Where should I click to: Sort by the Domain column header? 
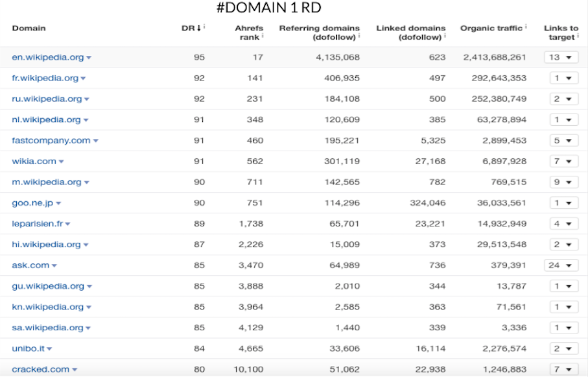tap(29, 29)
